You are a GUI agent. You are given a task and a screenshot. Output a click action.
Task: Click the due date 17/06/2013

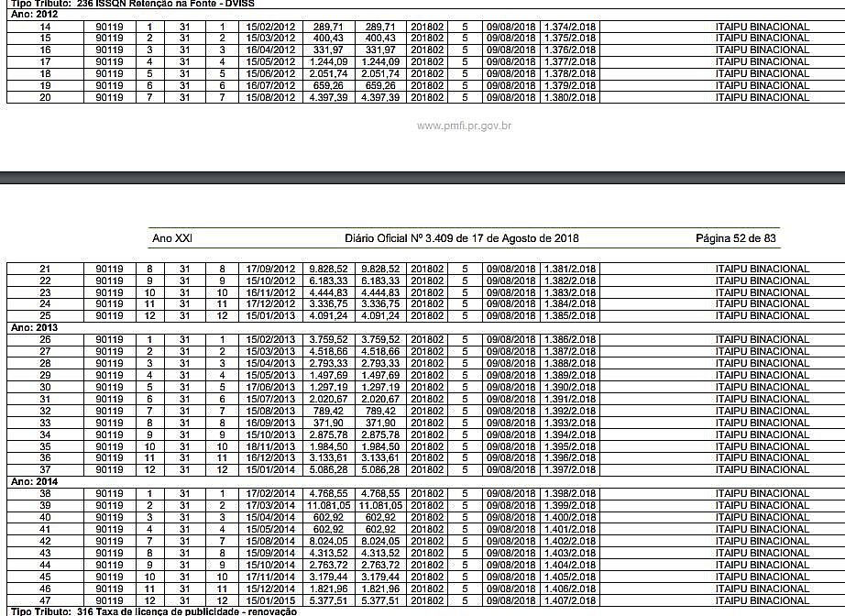[270, 387]
